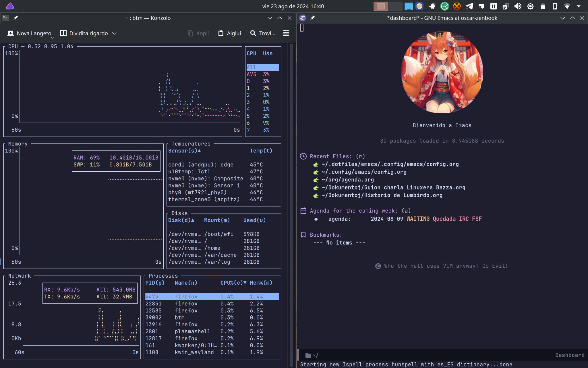Open the Konsole hamburger menu

pyautogui.click(x=286, y=33)
